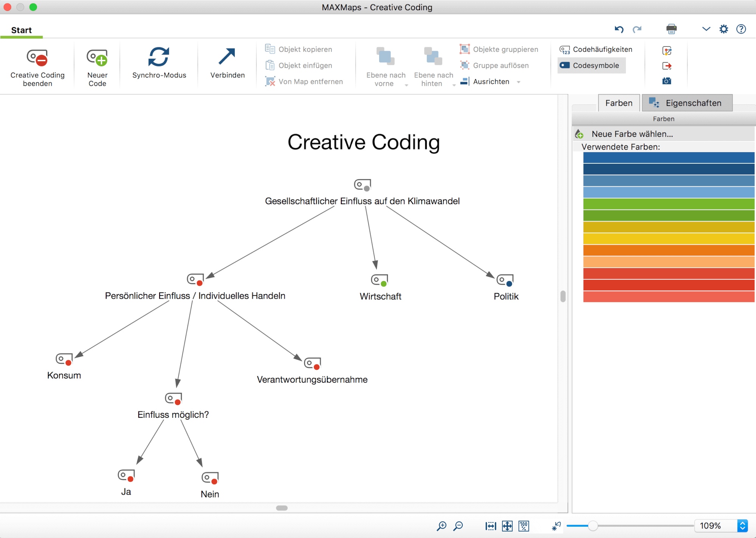756x538 pixels.
Task: Expand the toolbar chevron near the settings gear
Action: [x=706, y=29]
